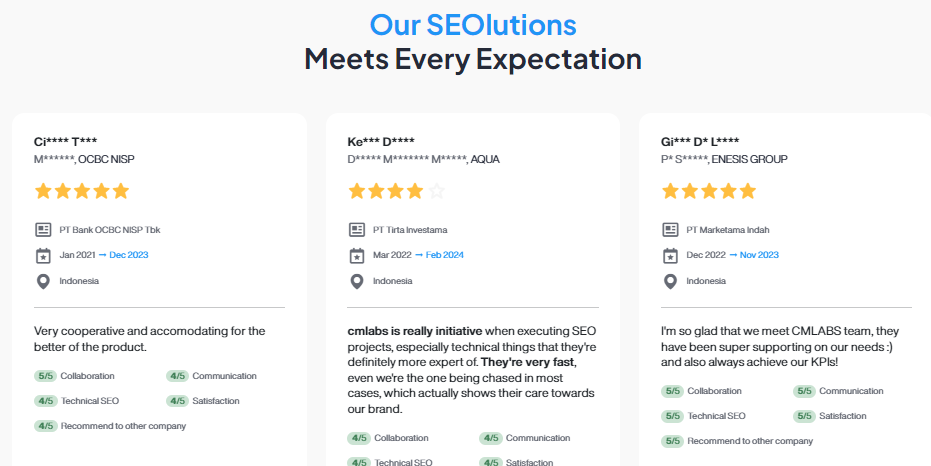The height and width of the screenshot is (466, 931).
Task: Select reviewer name Ke*** D****
Action: pyautogui.click(x=381, y=141)
